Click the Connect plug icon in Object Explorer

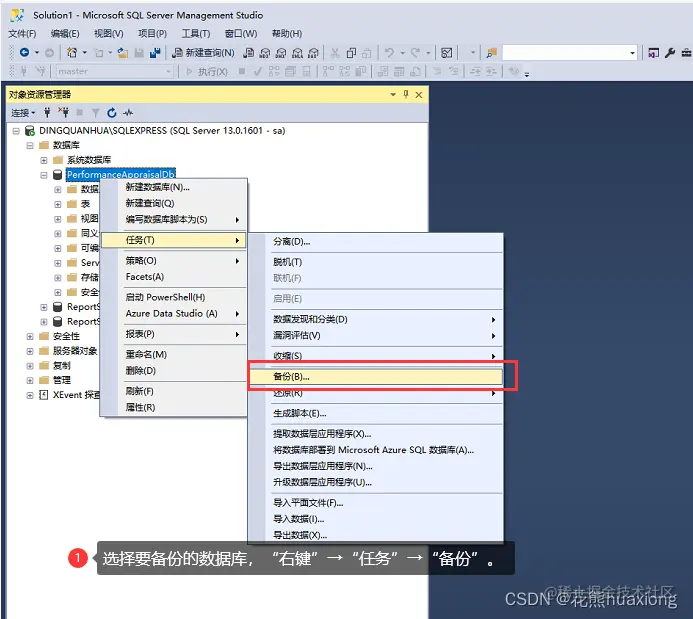[47, 113]
